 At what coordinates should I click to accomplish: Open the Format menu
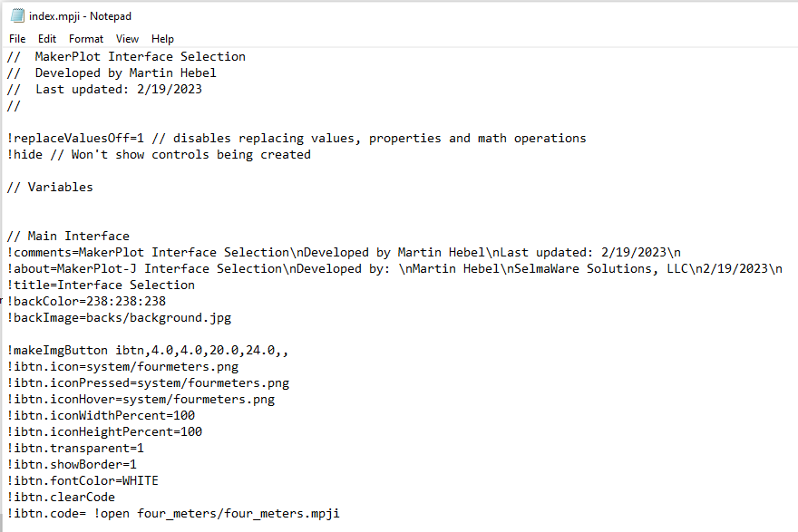click(x=86, y=39)
